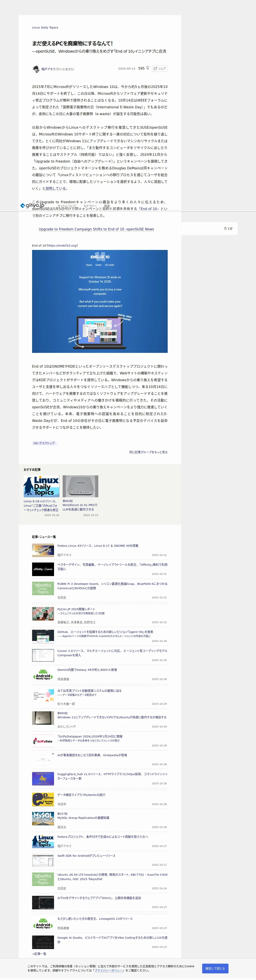This screenshot has height=980, width=256.
Task: Select the OS・デスクトップ tag
Action: point(44,443)
